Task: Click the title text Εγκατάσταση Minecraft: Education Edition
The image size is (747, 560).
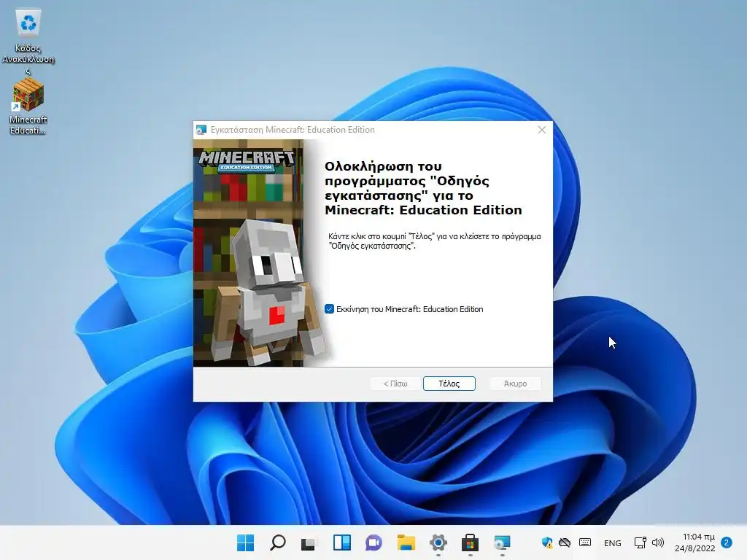Action: pos(293,130)
